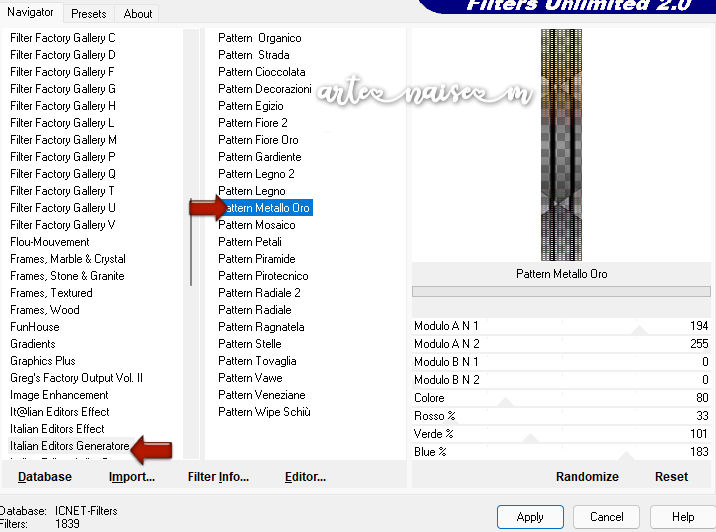This screenshot has width=716, height=532.
Task: Click the Reset button
Action: click(x=671, y=477)
